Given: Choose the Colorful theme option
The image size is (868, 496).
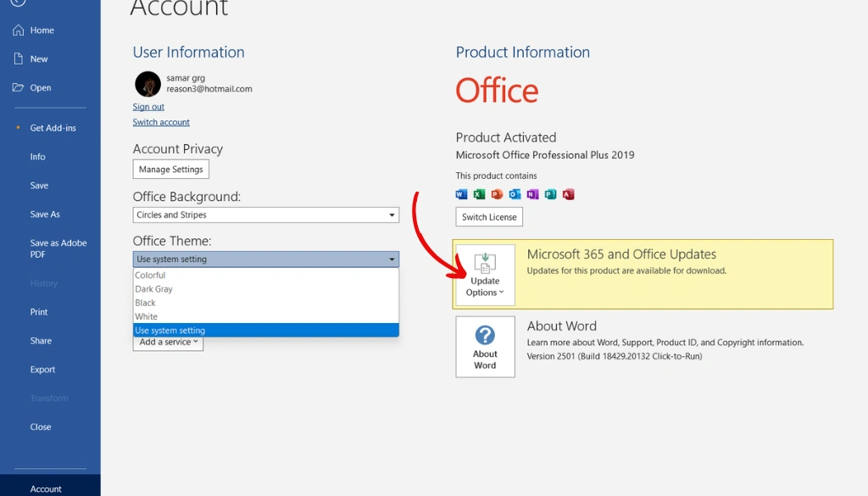Looking at the screenshot, I should pyautogui.click(x=265, y=275).
